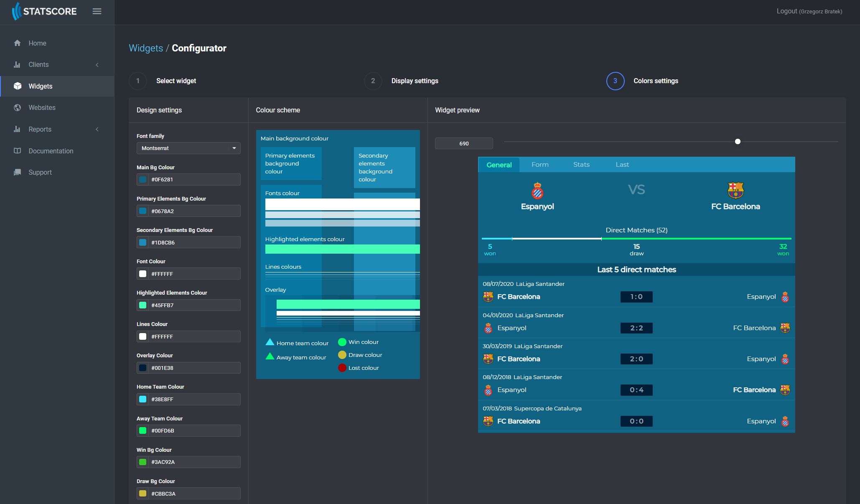This screenshot has height=504, width=860.
Task: Click the Main Bg Colour swatch
Action: (x=143, y=180)
